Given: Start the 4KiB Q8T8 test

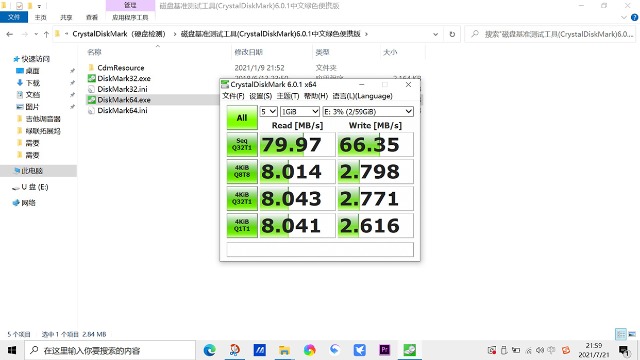Looking at the screenshot, I should tap(242, 171).
